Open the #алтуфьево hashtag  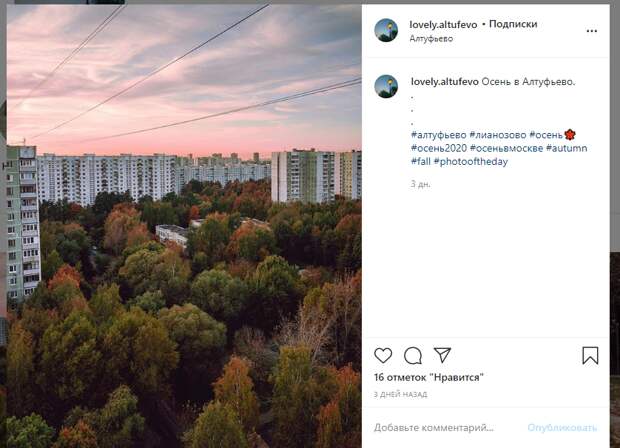[439, 135]
